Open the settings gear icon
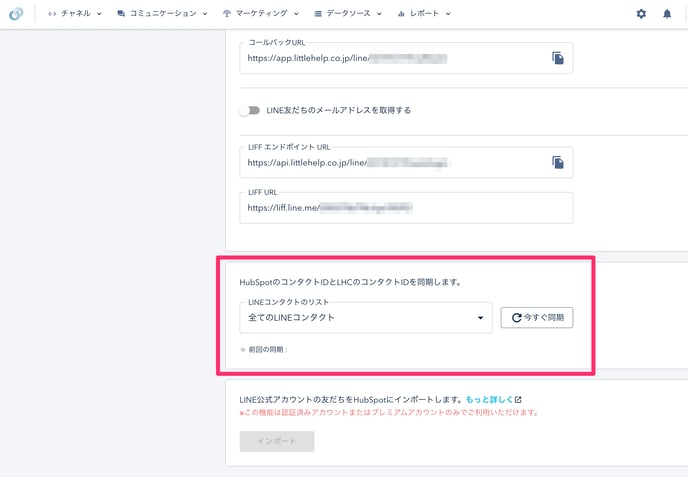688x477 pixels. coord(641,14)
